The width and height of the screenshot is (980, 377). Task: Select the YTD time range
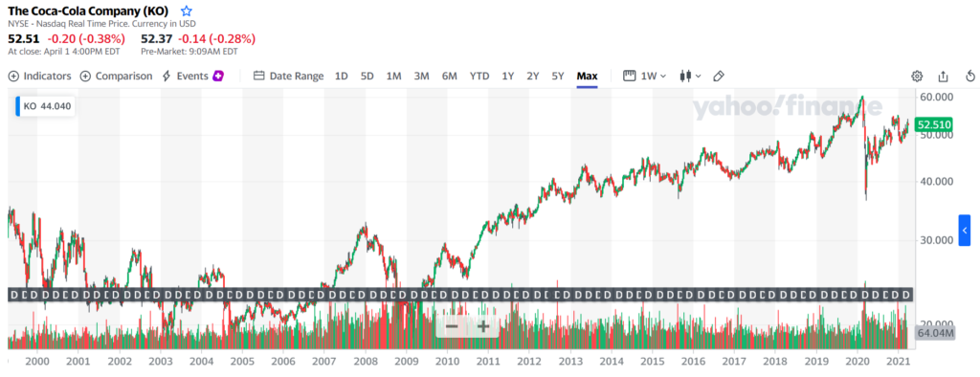pyautogui.click(x=479, y=76)
